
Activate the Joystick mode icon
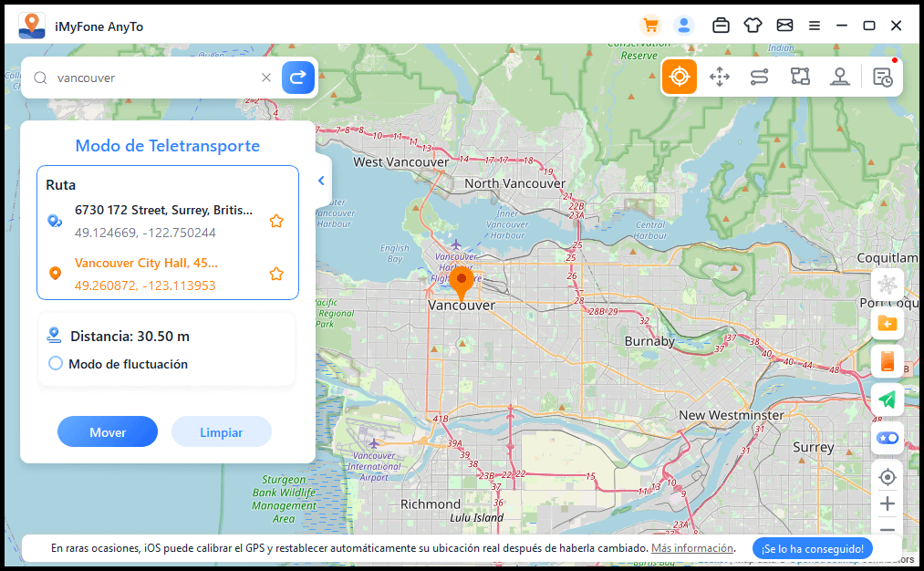(x=840, y=78)
